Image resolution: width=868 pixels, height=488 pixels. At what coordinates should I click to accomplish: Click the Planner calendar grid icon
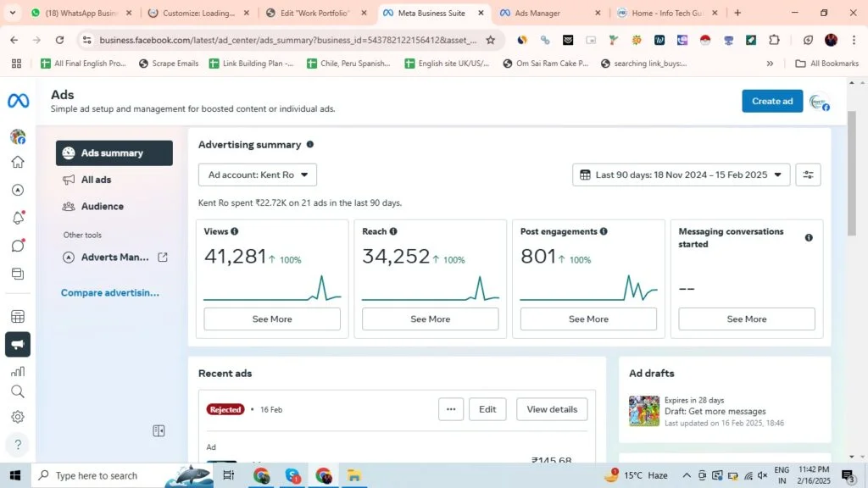[18, 317]
